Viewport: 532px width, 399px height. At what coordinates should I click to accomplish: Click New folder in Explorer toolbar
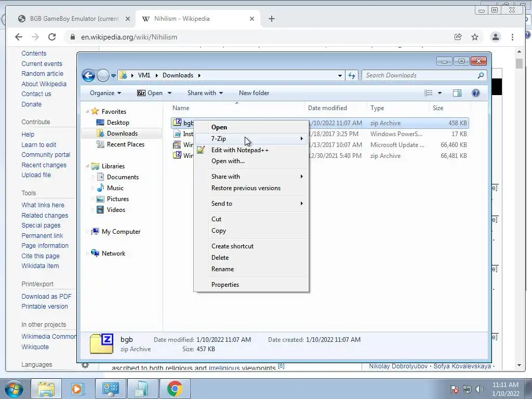click(254, 93)
